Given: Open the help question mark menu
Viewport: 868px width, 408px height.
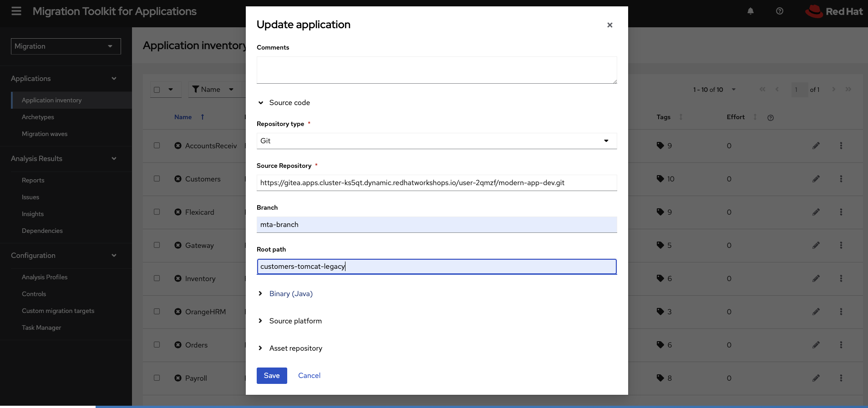Looking at the screenshot, I should [x=780, y=11].
